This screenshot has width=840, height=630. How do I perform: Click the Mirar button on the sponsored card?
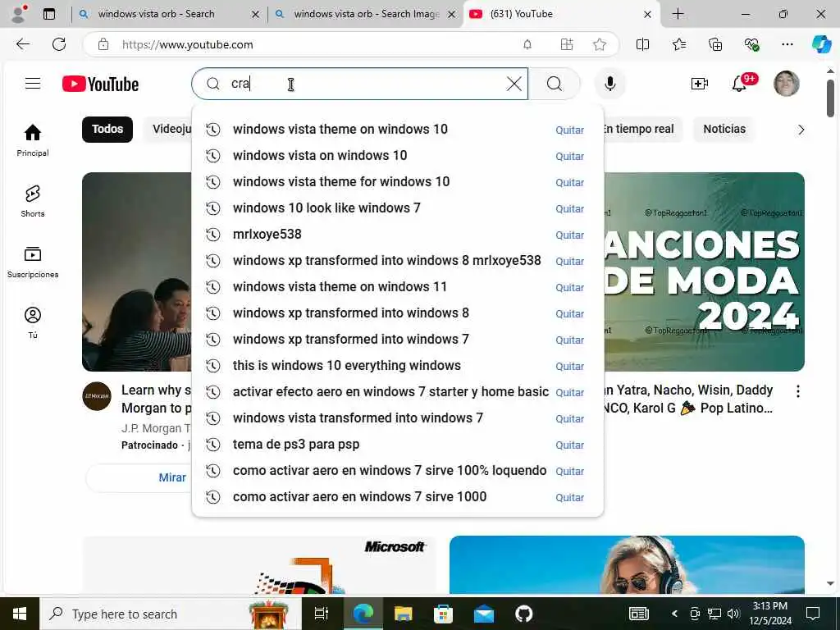(x=171, y=477)
